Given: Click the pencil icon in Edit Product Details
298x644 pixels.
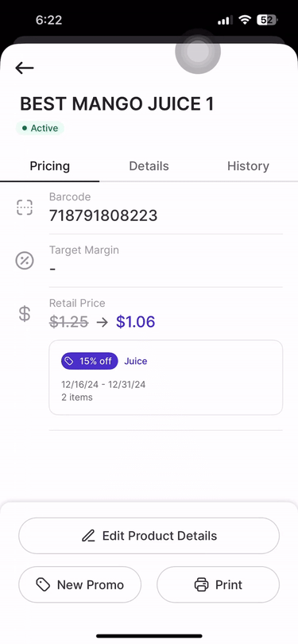Looking at the screenshot, I should pyautogui.click(x=88, y=536).
